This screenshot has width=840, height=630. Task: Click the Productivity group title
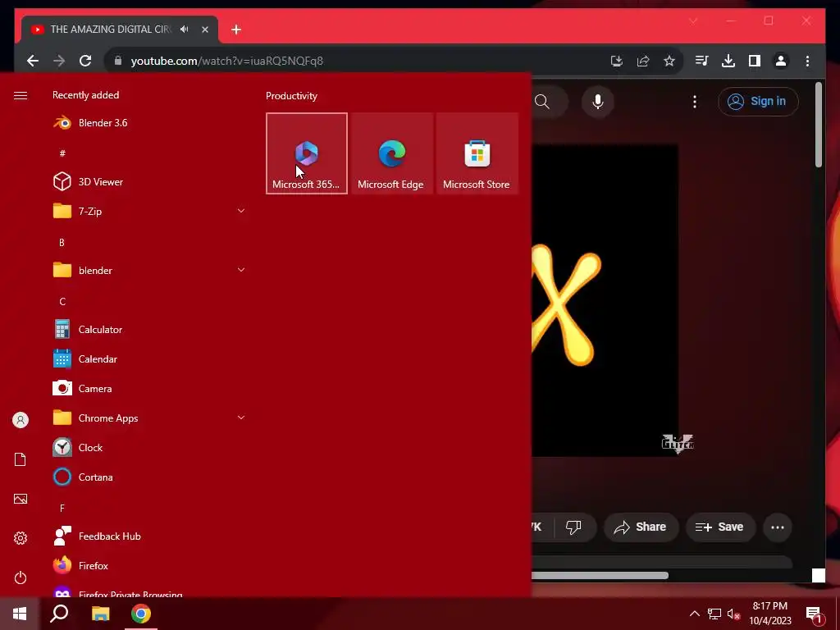(x=291, y=96)
